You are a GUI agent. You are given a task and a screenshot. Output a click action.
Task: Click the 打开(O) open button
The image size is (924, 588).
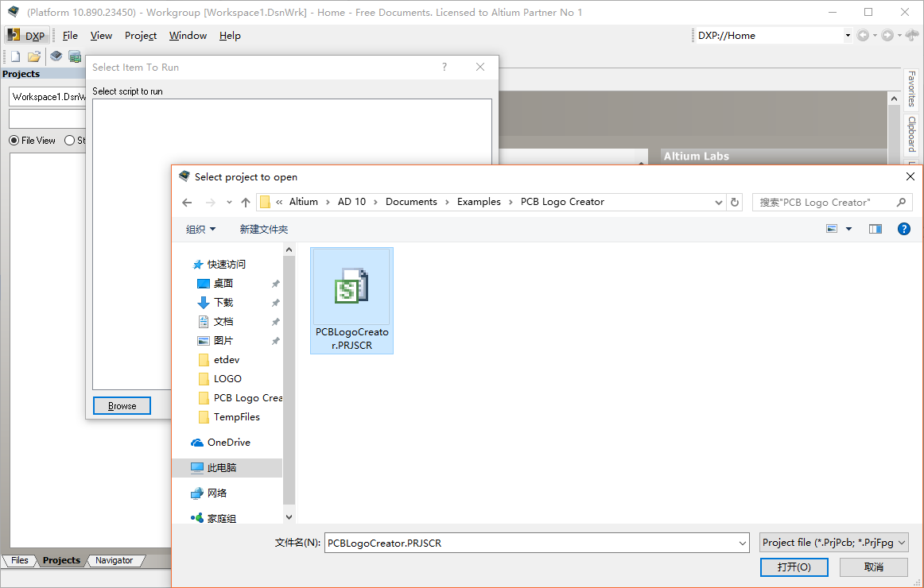point(794,567)
